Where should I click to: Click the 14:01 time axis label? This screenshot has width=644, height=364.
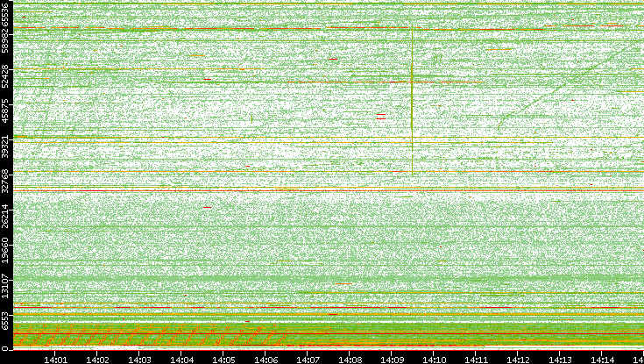[55, 360]
